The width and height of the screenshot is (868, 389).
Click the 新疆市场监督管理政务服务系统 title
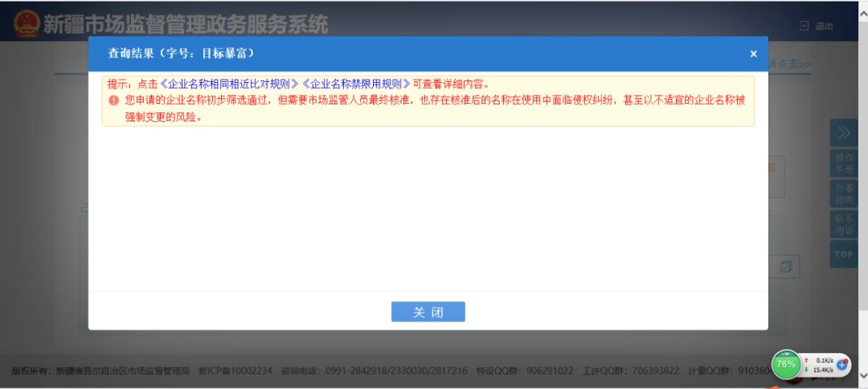coord(185,24)
